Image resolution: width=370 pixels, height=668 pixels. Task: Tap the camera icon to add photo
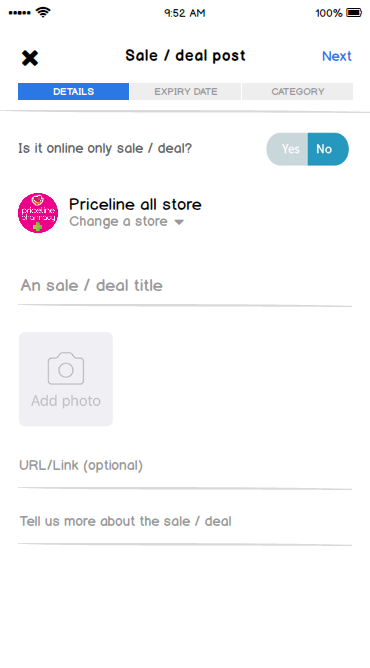click(66, 369)
